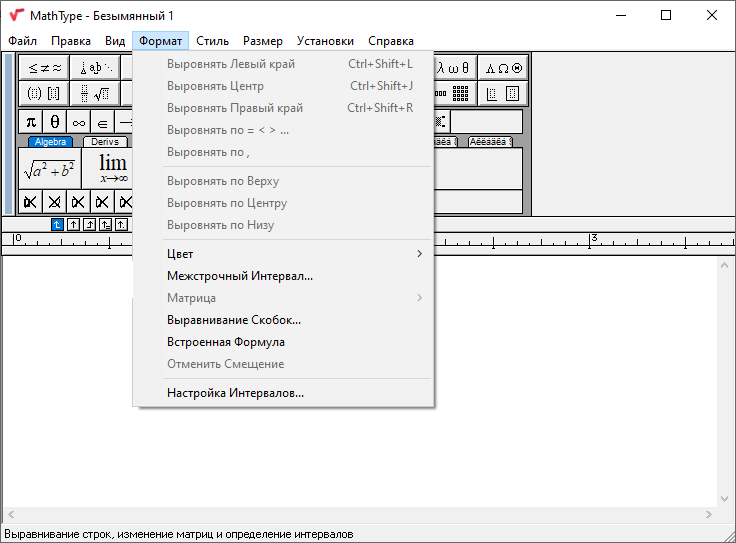The height and width of the screenshot is (543, 736).
Task: Switch to the Derivs tab
Action: pyautogui.click(x=105, y=142)
